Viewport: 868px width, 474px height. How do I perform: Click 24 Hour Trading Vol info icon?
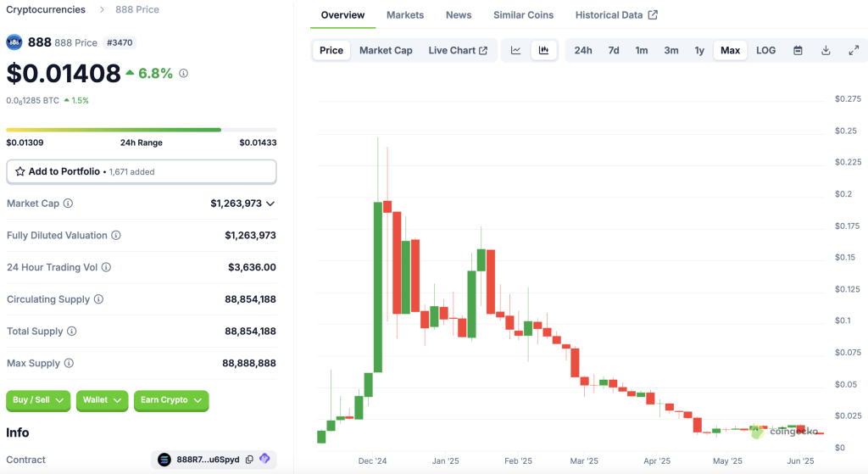pos(106,267)
